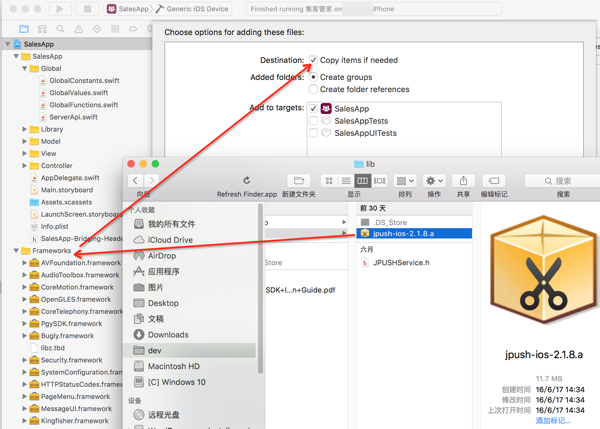The image size is (600, 429).
Task: Open the Test navigator diamond icon
Action: click(97, 29)
